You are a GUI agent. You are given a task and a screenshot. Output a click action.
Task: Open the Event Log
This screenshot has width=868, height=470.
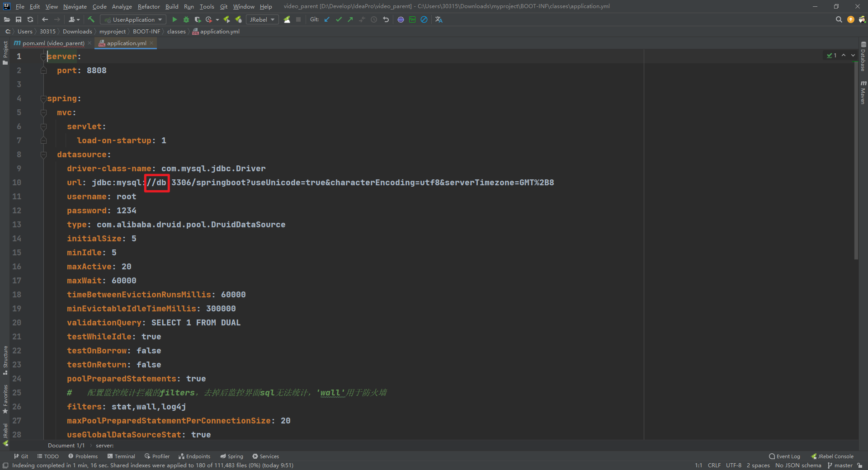tap(784, 456)
